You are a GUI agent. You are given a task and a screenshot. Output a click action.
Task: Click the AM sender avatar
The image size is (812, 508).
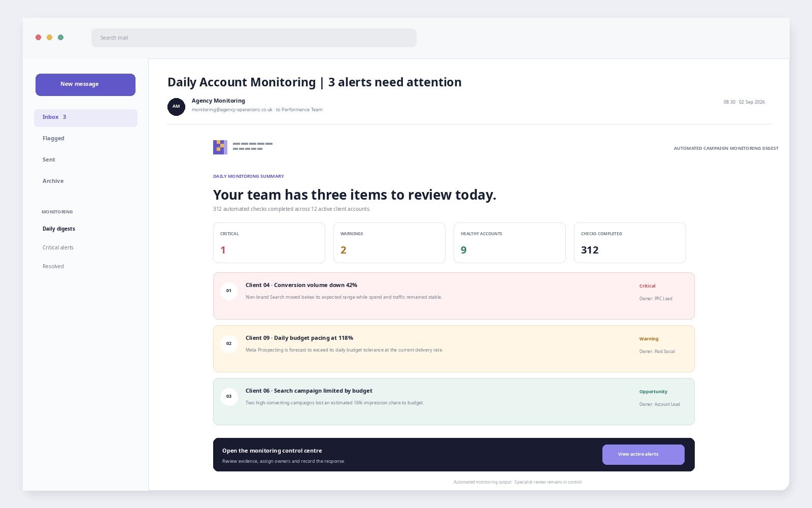176,107
